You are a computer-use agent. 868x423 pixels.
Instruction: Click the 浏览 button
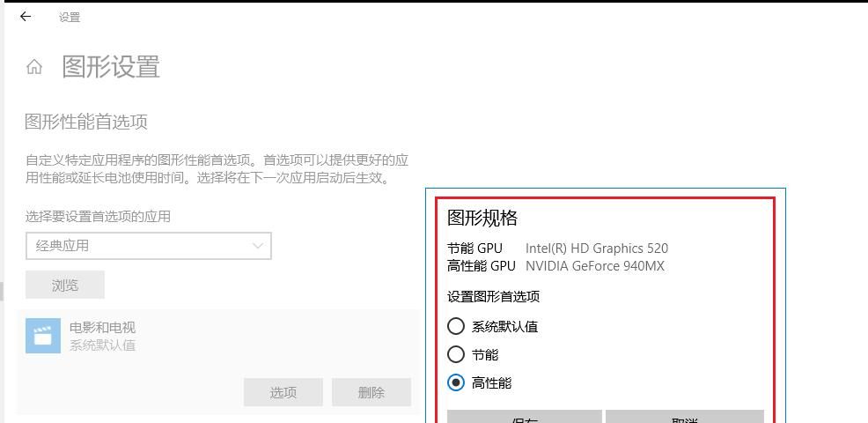(65, 285)
